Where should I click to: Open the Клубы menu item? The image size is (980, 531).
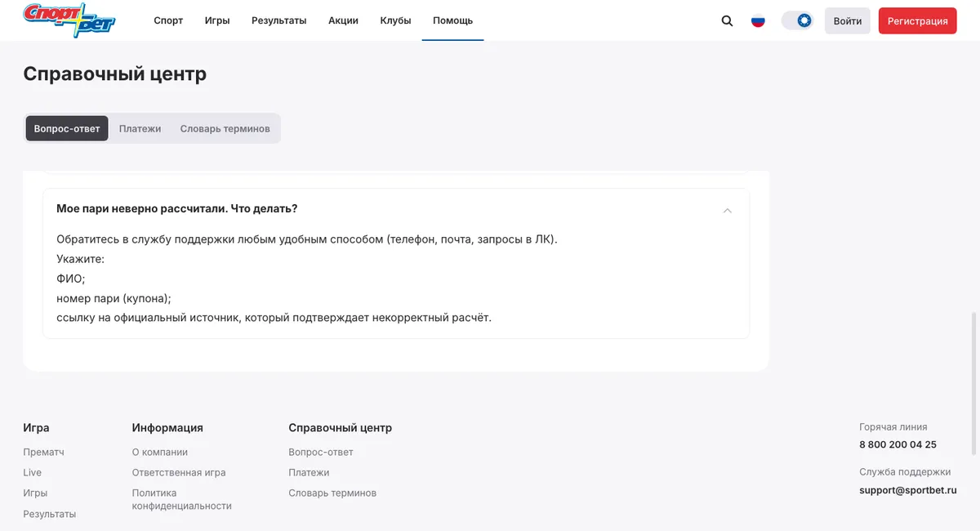click(x=395, y=20)
